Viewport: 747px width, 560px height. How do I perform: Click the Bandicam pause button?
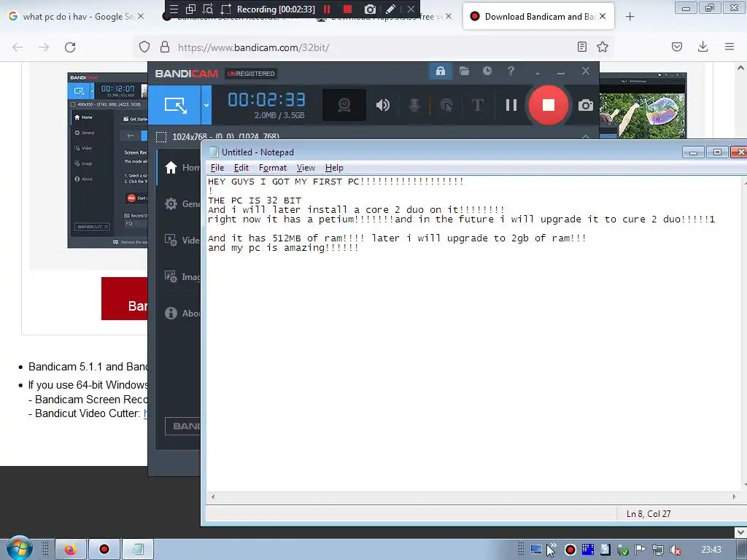(511, 105)
